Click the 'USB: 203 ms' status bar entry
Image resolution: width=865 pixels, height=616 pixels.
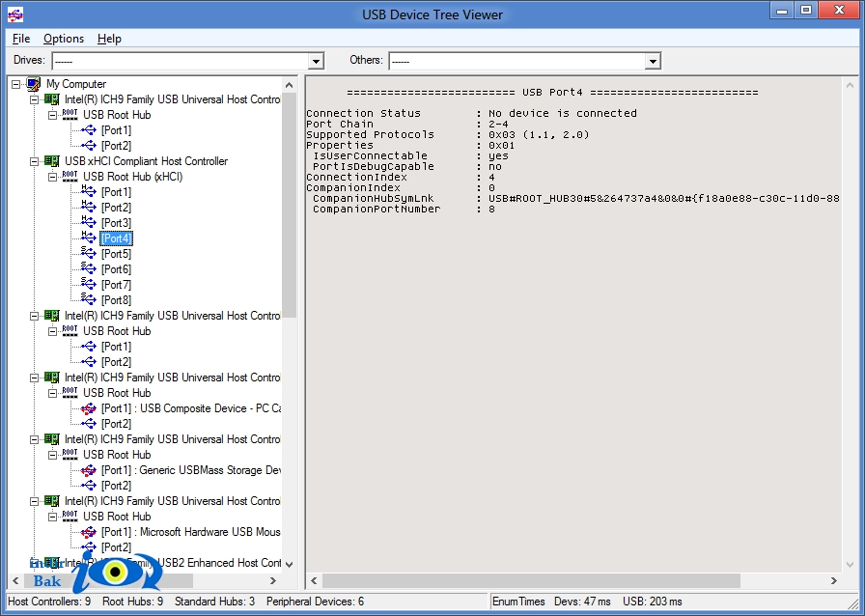(652, 602)
